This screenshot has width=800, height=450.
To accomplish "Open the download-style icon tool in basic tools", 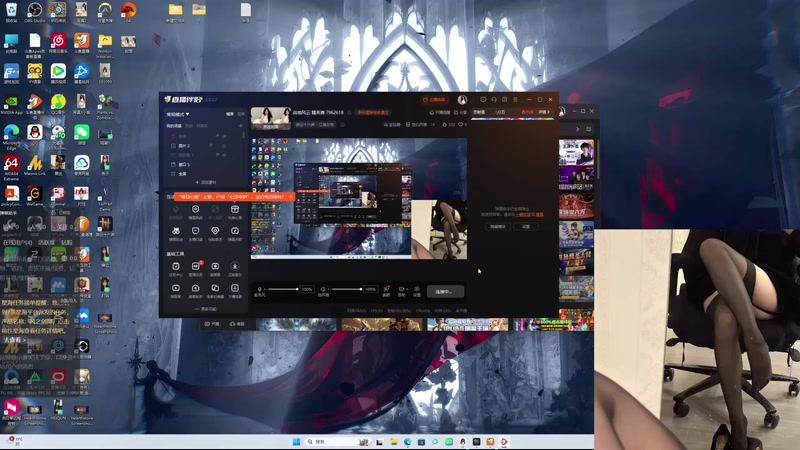I will 235,290.
